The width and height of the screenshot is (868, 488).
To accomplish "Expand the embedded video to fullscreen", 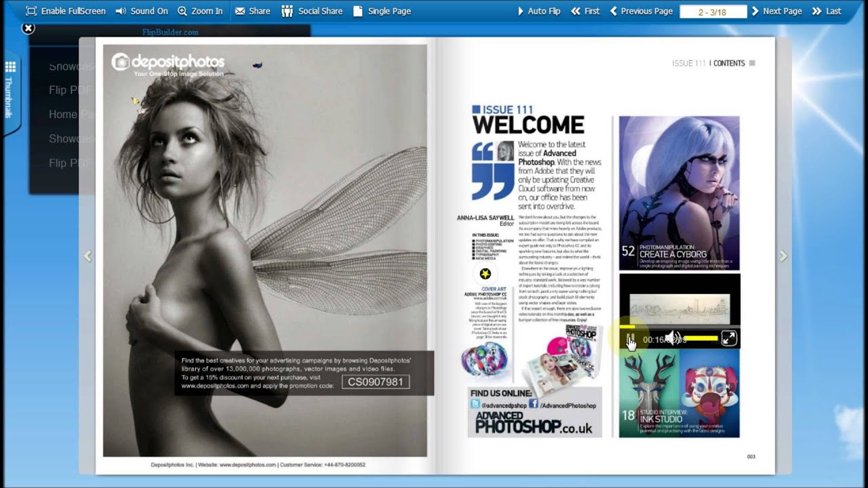I will pos(729,338).
